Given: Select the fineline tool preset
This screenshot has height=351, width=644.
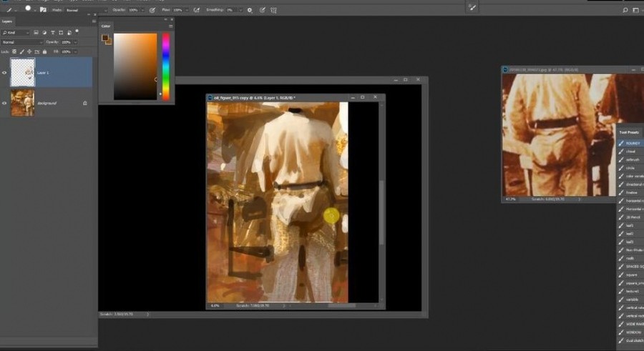Looking at the screenshot, I should pos(630,192).
